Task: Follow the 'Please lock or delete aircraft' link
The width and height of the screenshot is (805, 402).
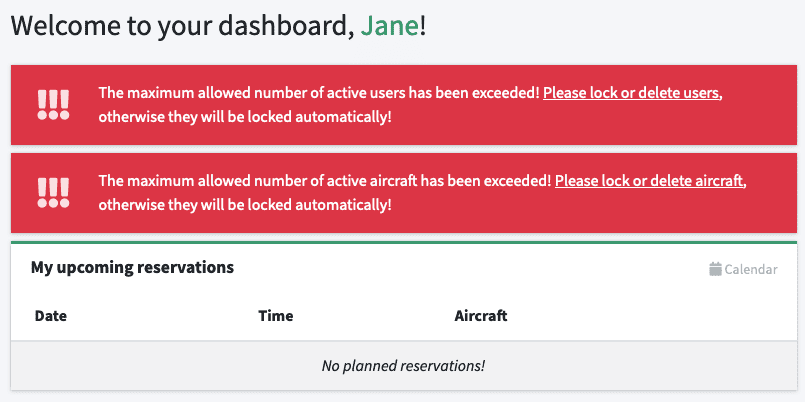Action: (x=649, y=181)
